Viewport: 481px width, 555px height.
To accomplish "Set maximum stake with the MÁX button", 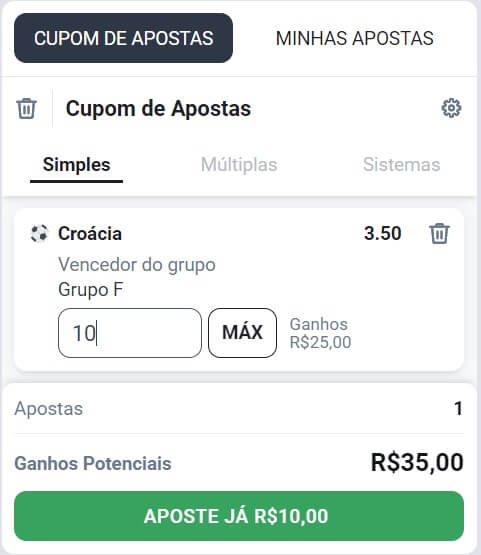I will pyautogui.click(x=242, y=333).
